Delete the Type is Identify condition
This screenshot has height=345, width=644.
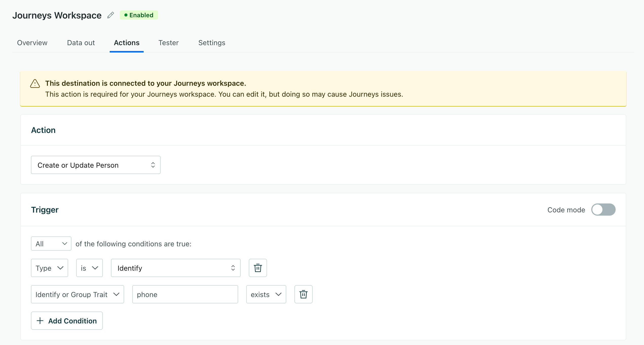coord(258,268)
